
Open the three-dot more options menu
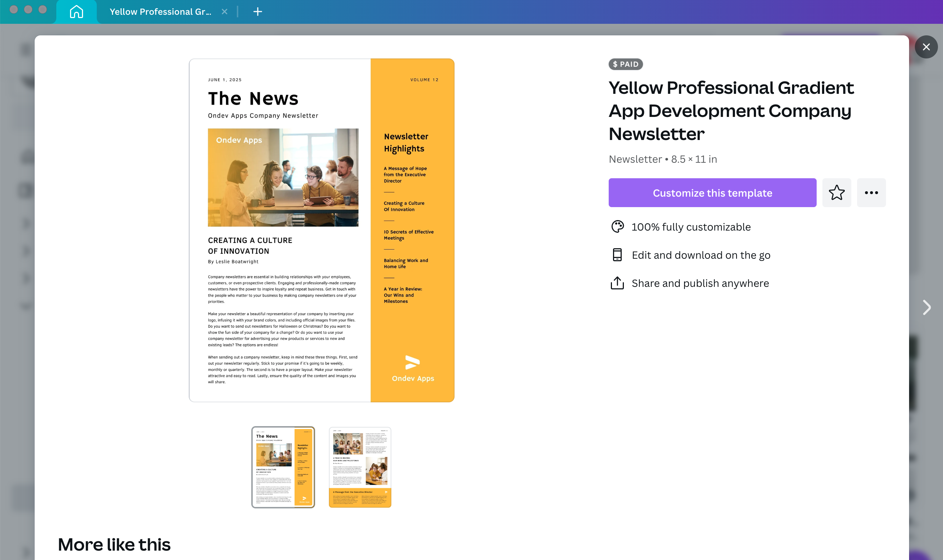[x=871, y=193]
